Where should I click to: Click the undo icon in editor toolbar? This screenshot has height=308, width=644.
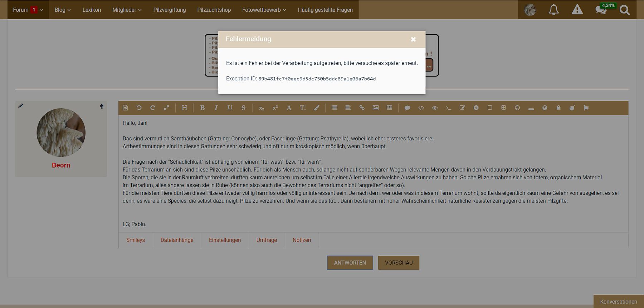click(x=139, y=108)
